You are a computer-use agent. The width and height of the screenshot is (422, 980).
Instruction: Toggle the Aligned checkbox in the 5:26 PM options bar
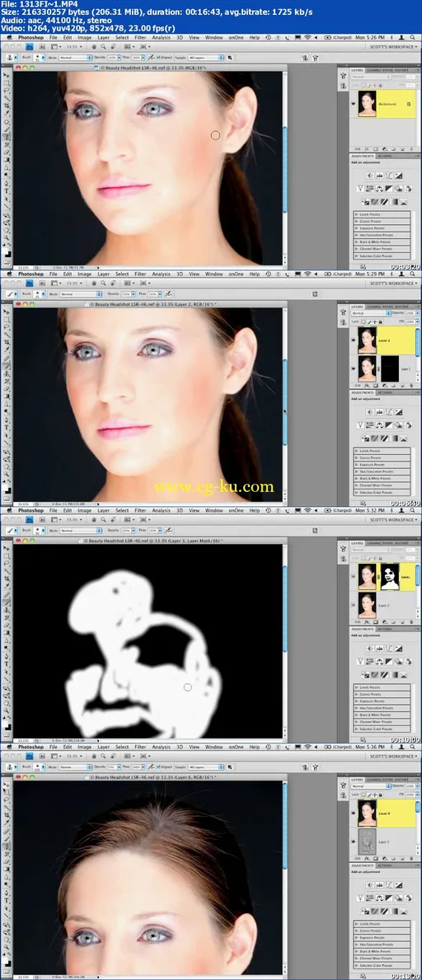(158, 58)
